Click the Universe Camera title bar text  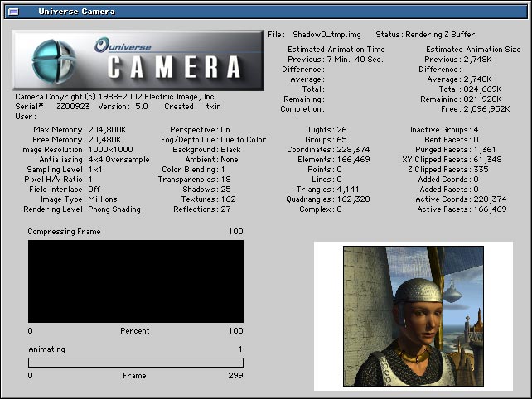point(77,12)
